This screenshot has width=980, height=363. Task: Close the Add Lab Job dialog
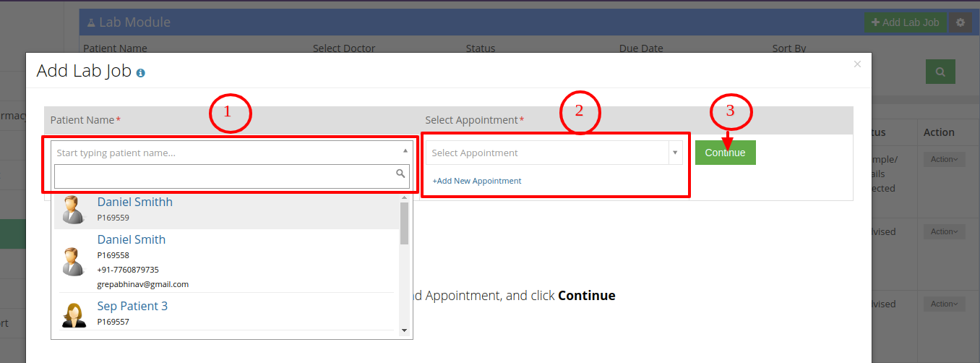(857, 64)
